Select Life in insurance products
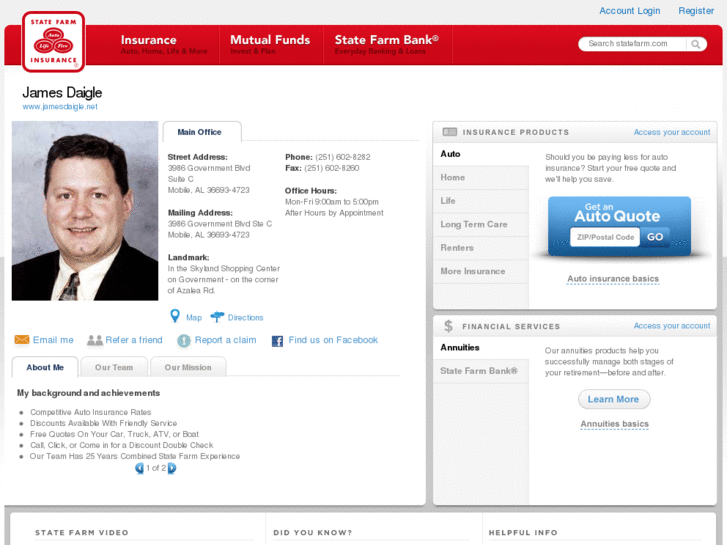This screenshot has width=727, height=545. click(481, 201)
